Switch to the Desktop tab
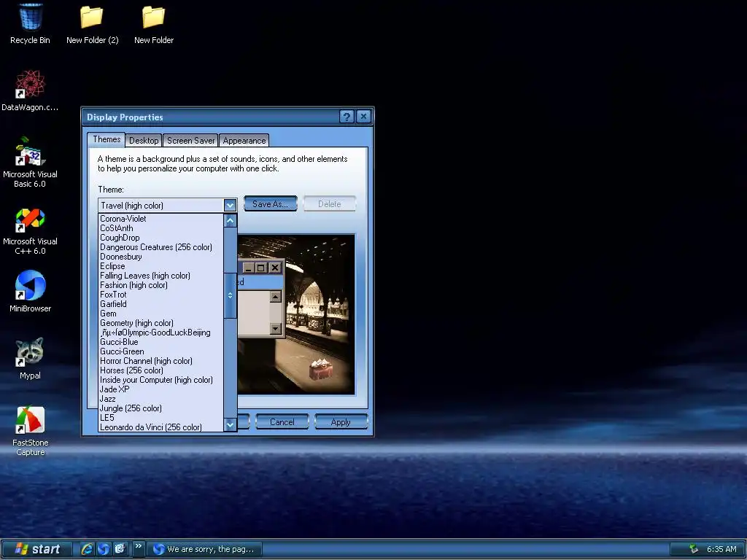This screenshot has height=560, width=747. pos(144,141)
